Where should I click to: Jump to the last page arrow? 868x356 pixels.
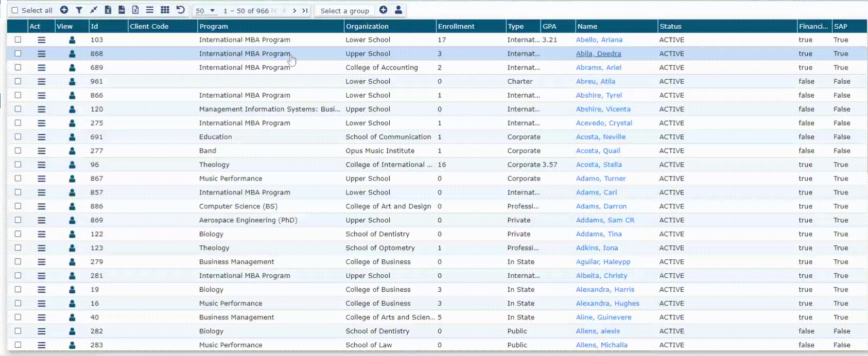[305, 10]
